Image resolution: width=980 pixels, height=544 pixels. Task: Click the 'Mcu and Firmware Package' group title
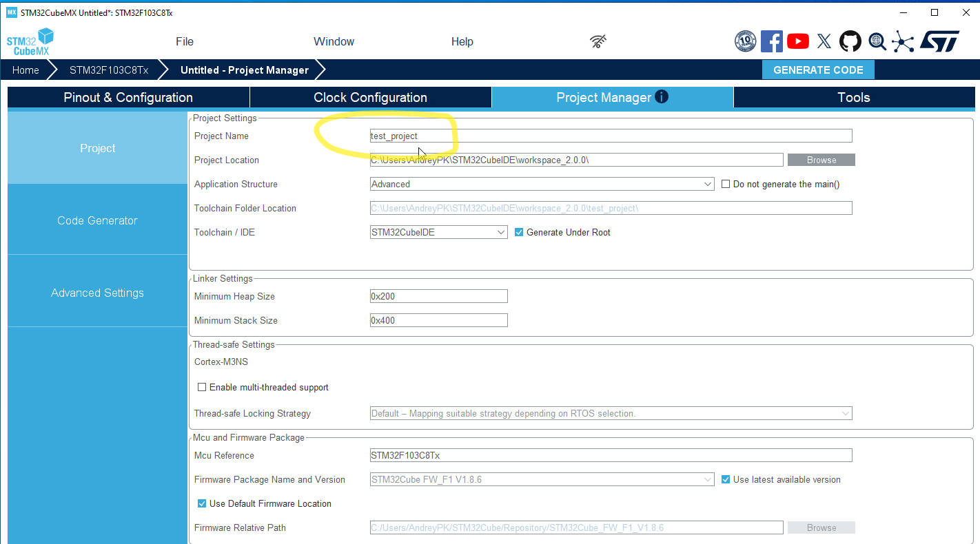249,437
